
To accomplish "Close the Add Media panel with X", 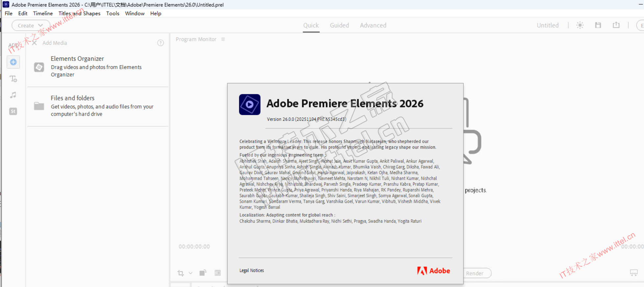I will click(x=35, y=43).
